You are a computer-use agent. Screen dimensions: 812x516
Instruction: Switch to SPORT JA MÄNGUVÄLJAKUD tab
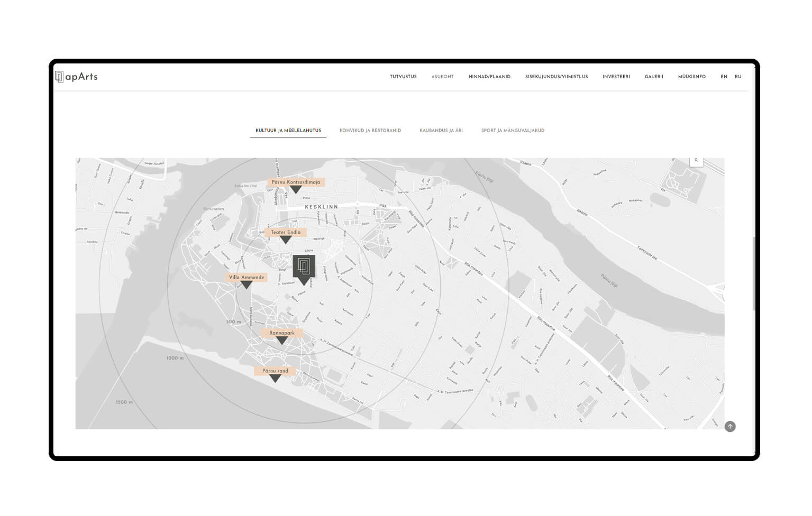coord(513,131)
